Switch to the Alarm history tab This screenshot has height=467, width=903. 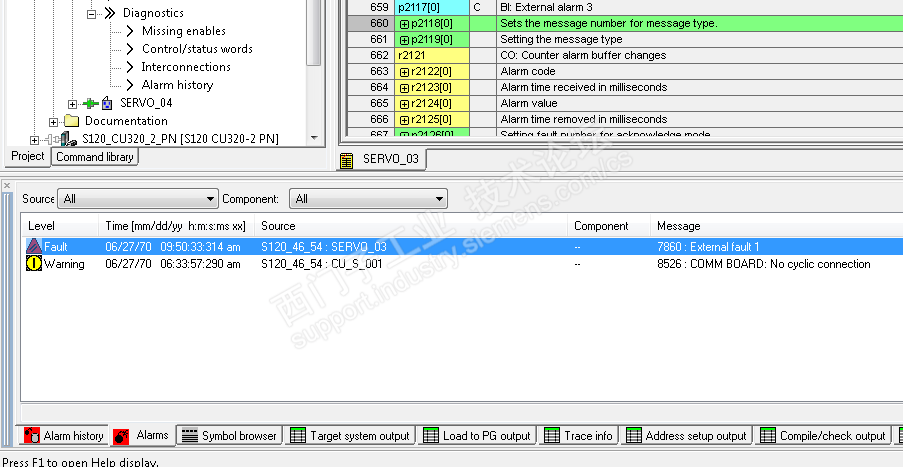[x=64, y=436]
